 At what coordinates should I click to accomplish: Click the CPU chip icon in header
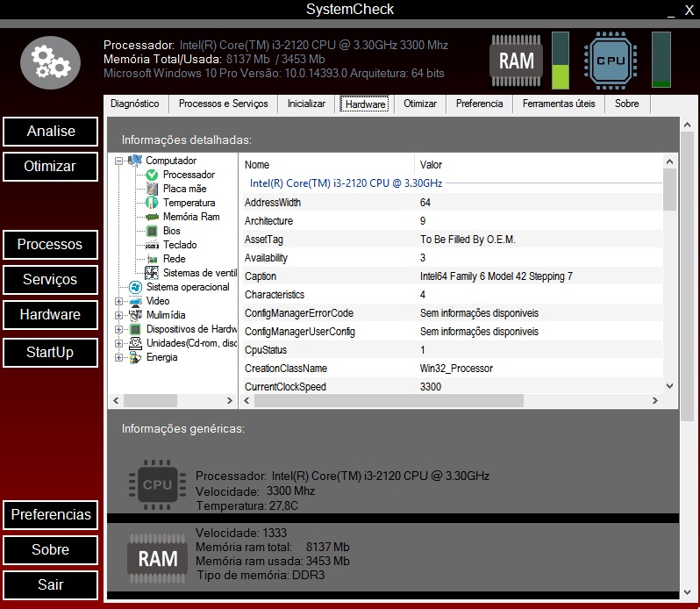[x=611, y=61]
